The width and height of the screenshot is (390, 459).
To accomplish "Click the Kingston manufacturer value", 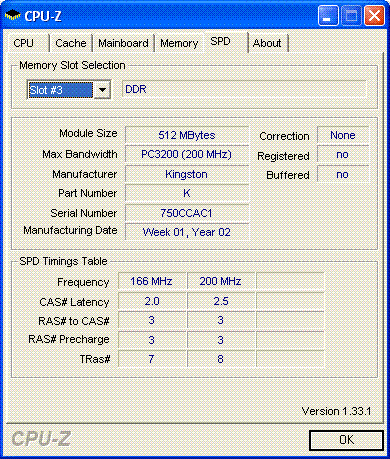I will coord(187,174).
